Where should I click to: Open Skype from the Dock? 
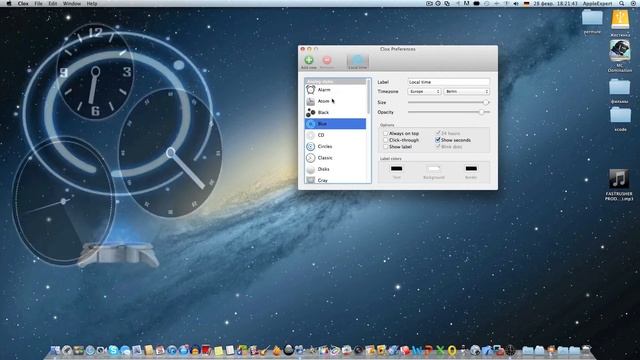point(113,350)
